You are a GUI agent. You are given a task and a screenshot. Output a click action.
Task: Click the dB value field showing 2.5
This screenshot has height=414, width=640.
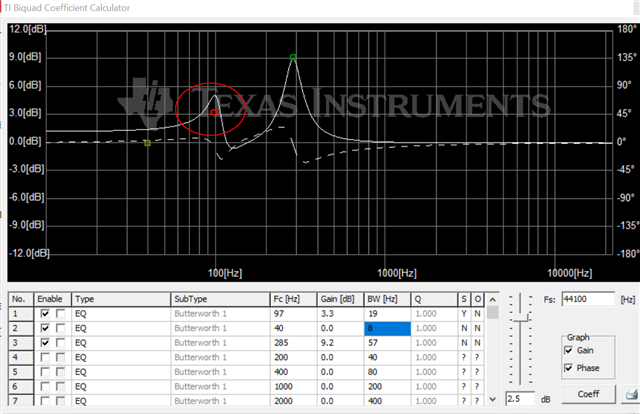(x=520, y=399)
